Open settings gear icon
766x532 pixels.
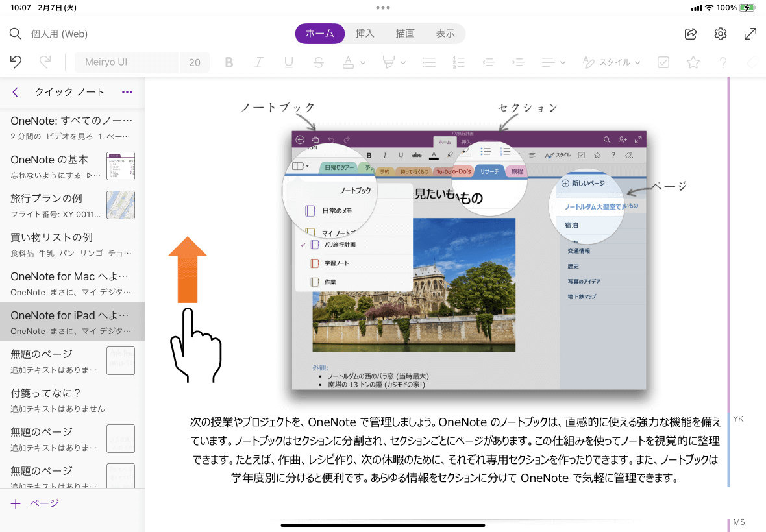tap(721, 34)
